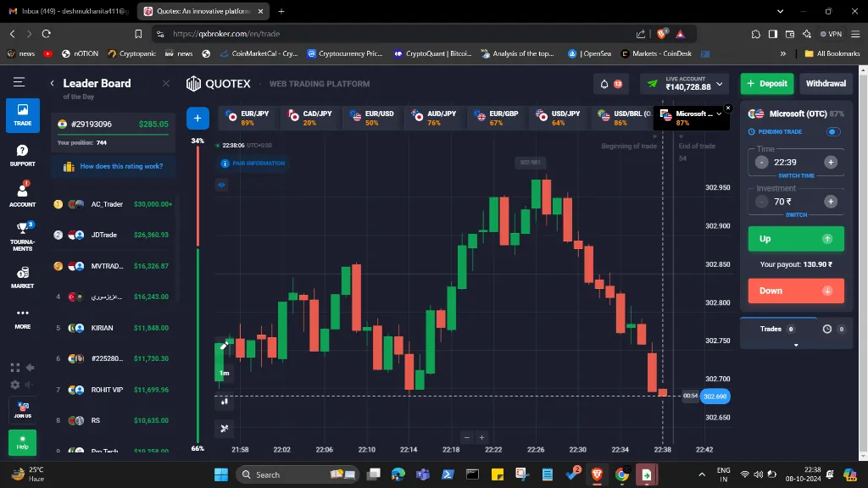Zoom out the chart with minus button
Viewport: 868px width, 488px height.
tap(467, 437)
